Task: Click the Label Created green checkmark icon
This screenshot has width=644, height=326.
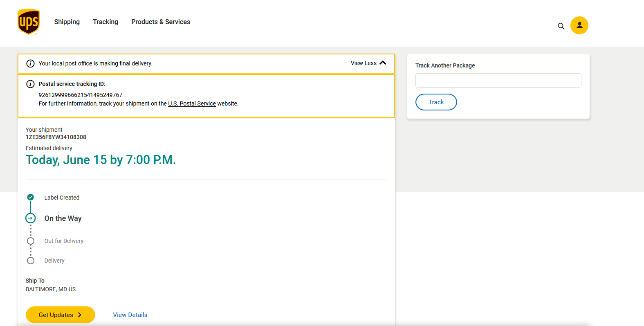Action: click(x=31, y=197)
